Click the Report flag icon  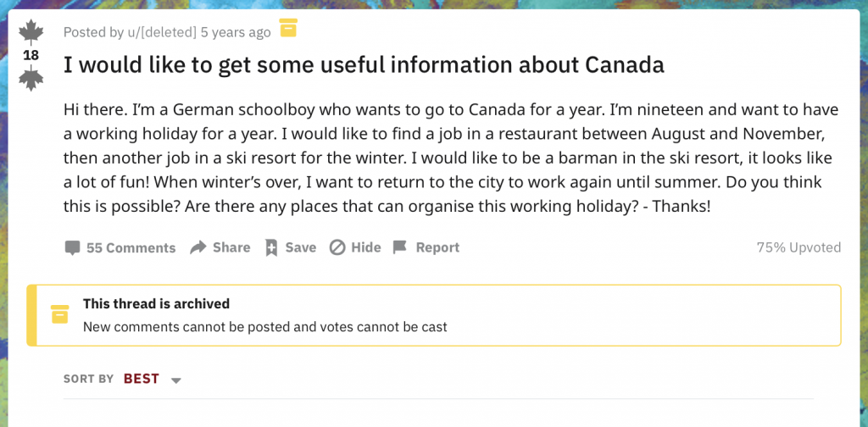coord(400,247)
